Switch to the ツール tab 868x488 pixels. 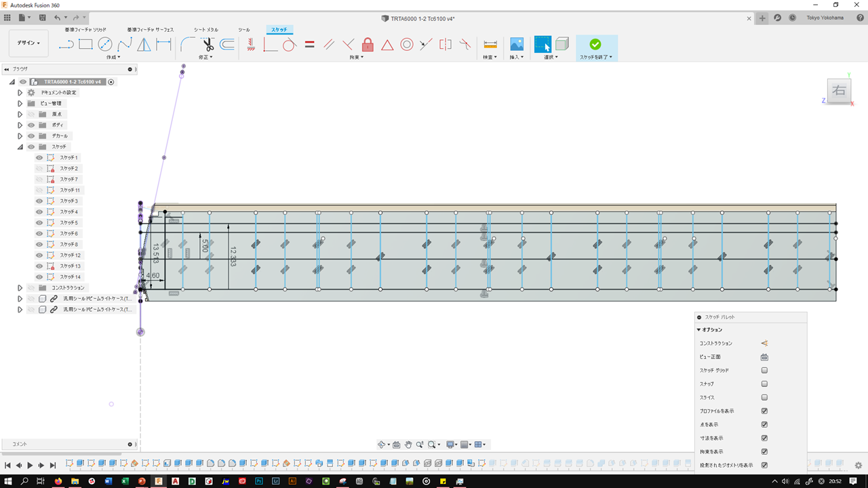[244, 30]
